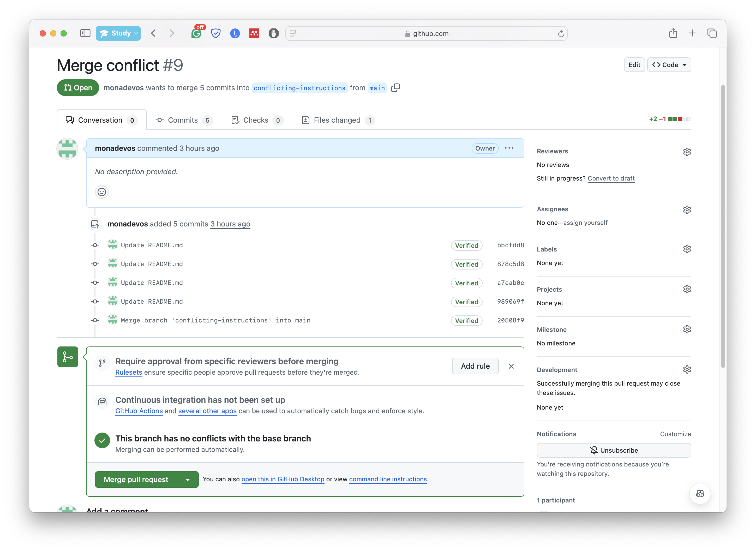Click the Add rule button for Rulesets
Screen dimensions: 756x551
pos(474,366)
